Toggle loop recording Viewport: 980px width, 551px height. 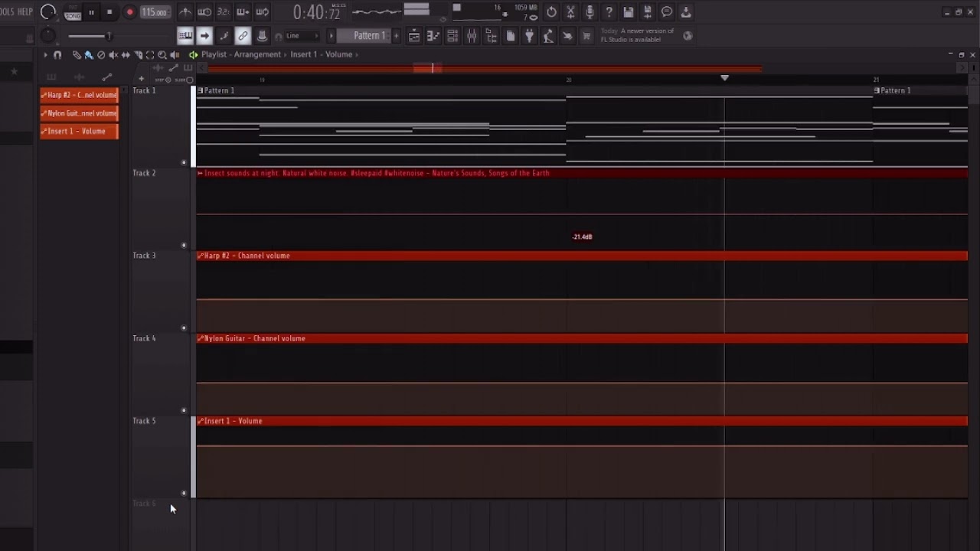(x=263, y=11)
